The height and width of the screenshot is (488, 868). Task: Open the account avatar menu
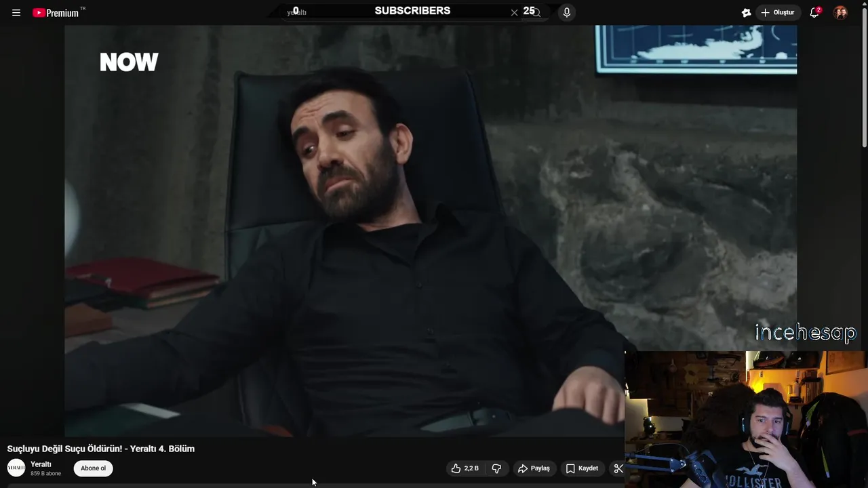(840, 12)
